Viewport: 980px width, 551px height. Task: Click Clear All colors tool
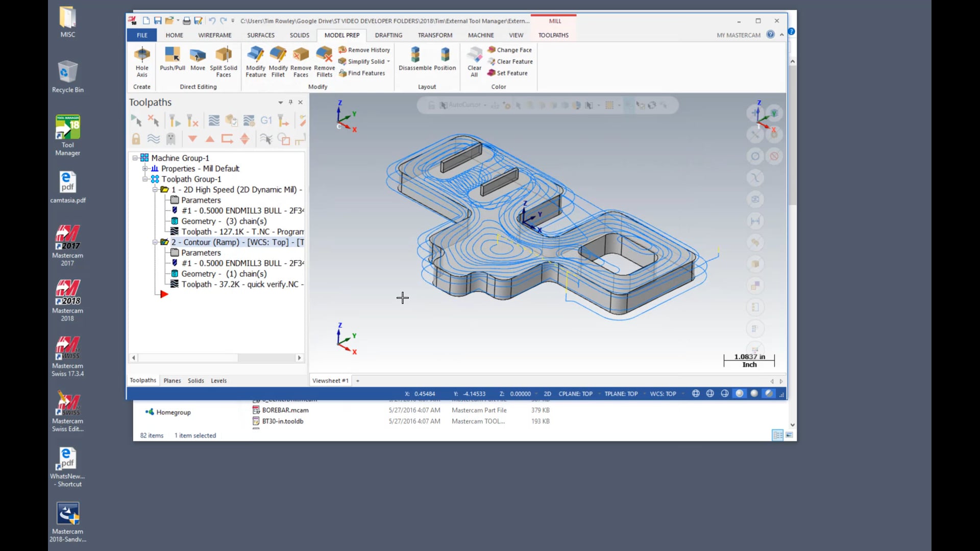pos(474,62)
